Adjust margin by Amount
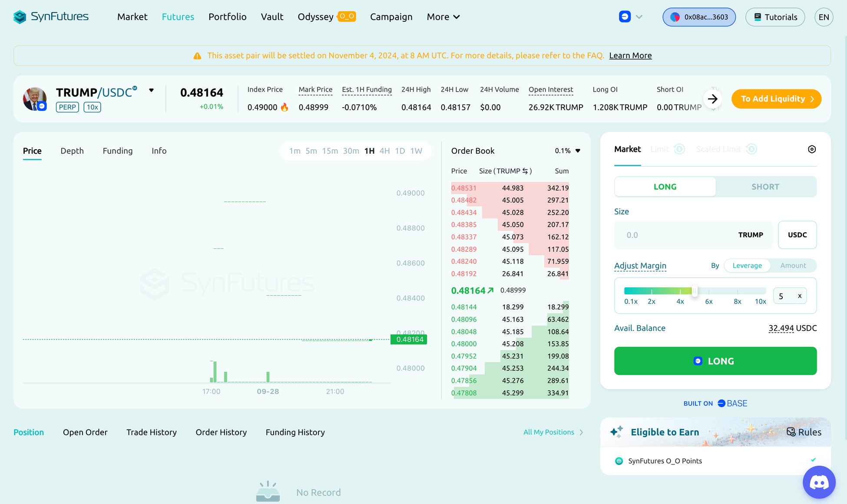Screen dimensions: 847x504 pyautogui.click(x=793, y=266)
